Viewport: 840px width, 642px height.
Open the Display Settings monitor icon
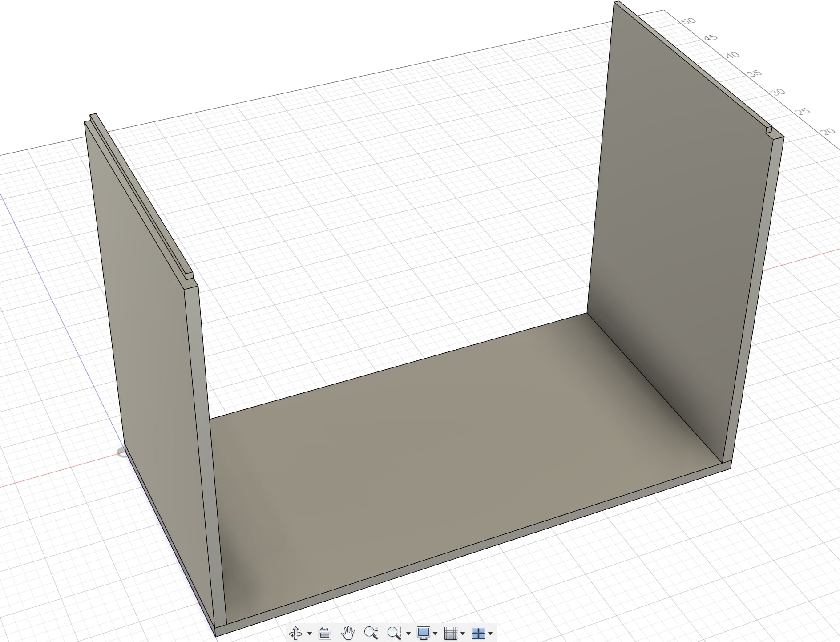[x=423, y=633]
